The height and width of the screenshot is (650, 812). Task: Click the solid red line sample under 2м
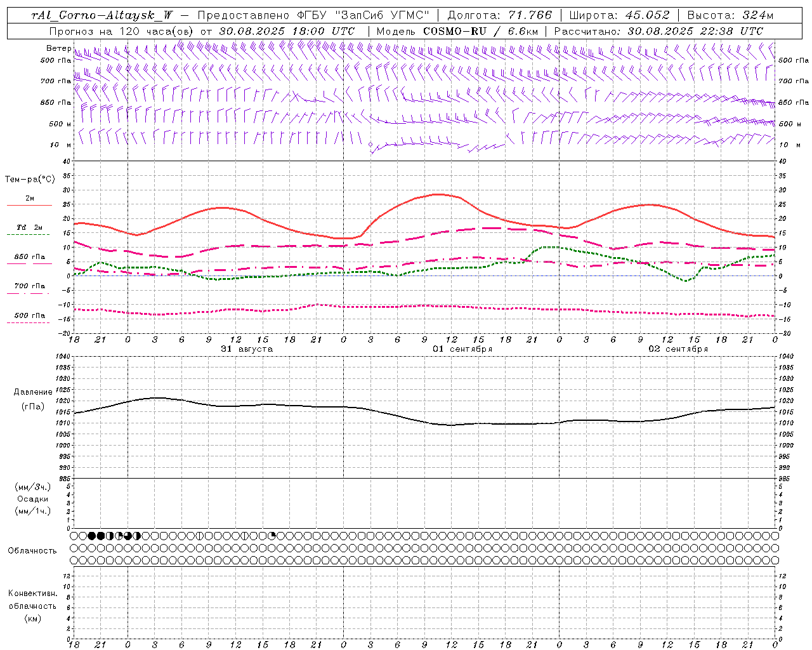29,206
